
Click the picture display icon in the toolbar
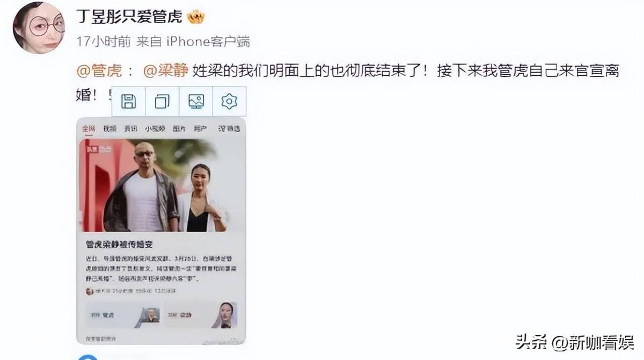195,101
